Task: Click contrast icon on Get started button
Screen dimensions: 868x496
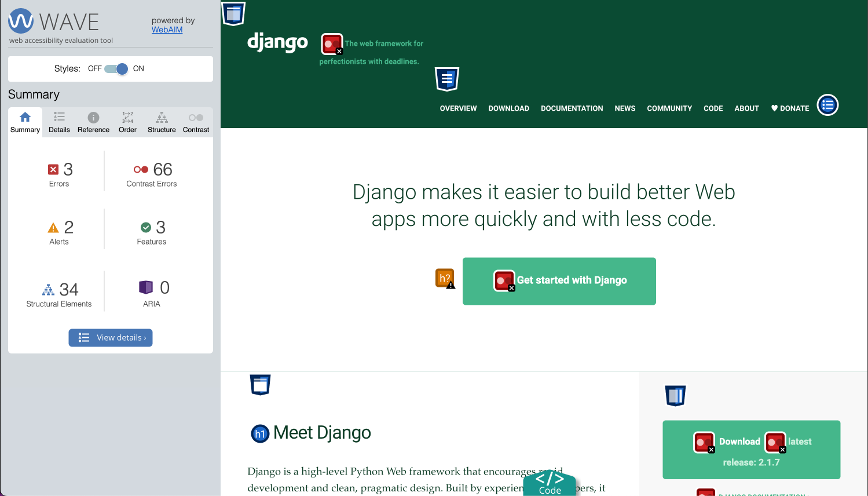Action: [504, 281]
